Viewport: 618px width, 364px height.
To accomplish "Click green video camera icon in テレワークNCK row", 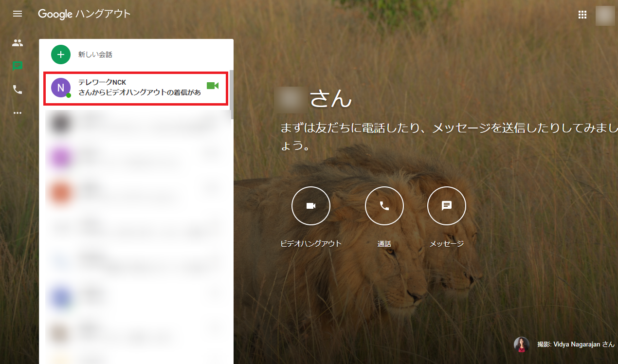I will click(213, 86).
